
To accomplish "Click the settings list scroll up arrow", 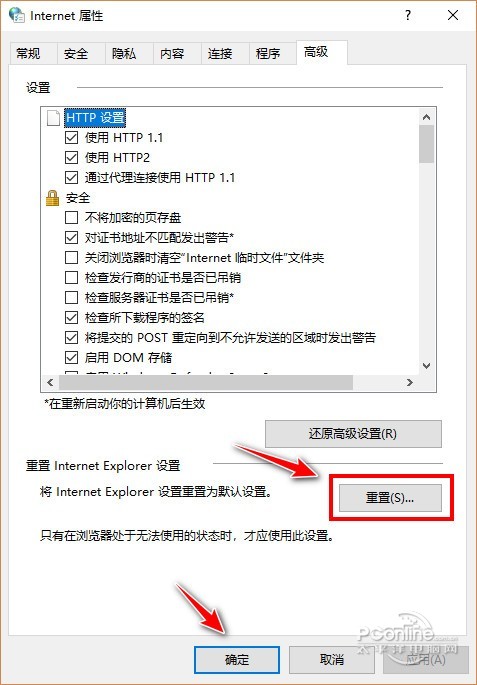I will tap(426, 117).
